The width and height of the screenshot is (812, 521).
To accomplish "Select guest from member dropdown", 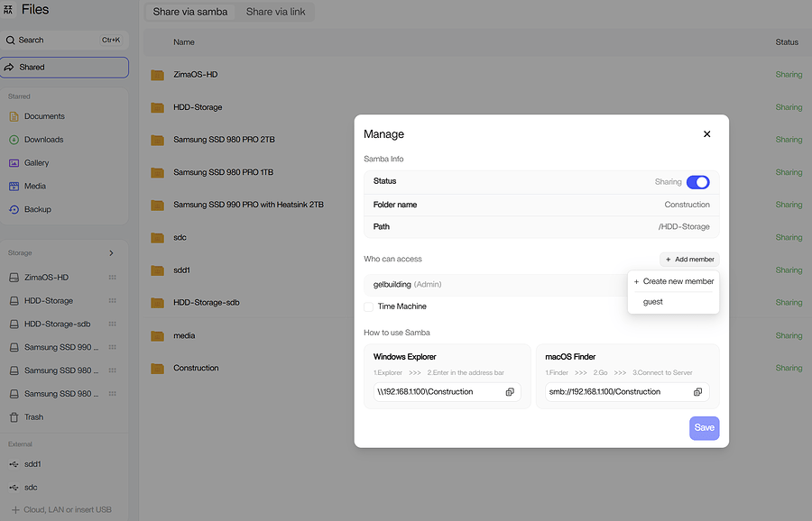I will click(x=652, y=302).
